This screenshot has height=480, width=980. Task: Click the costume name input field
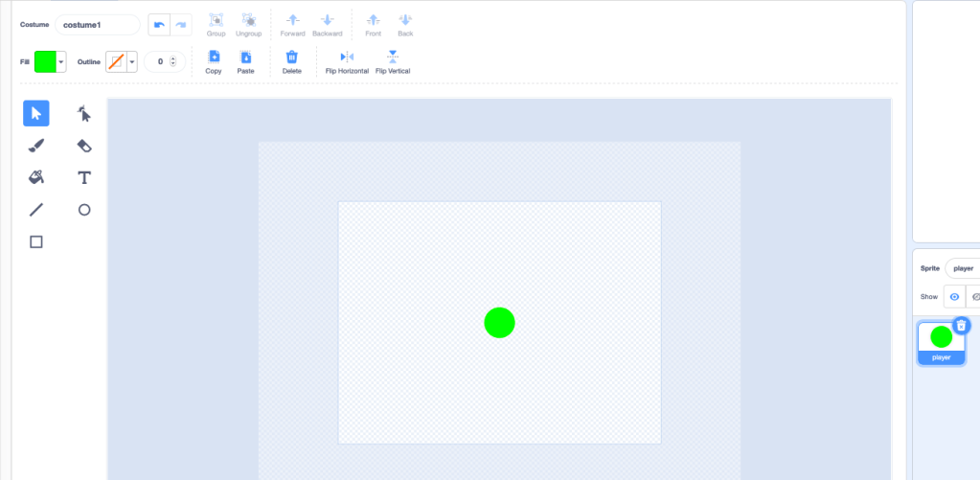point(97,25)
